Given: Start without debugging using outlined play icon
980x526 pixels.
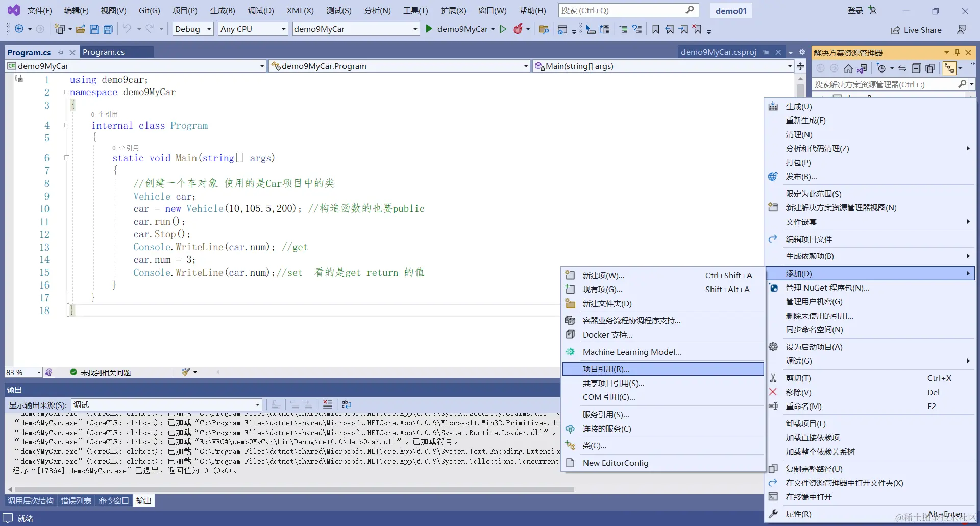Looking at the screenshot, I should [x=503, y=29].
